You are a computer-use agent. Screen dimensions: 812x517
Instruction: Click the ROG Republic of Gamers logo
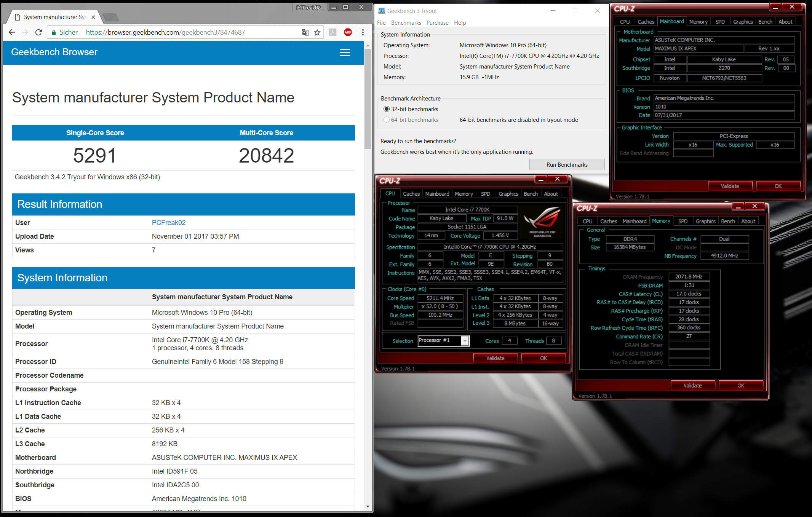[542, 222]
